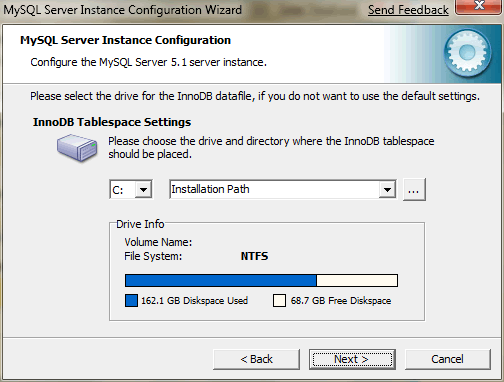Image resolution: width=504 pixels, height=382 pixels.
Task: Select the "InnoDB Tablespace Settings" heading
Action: 112,122
